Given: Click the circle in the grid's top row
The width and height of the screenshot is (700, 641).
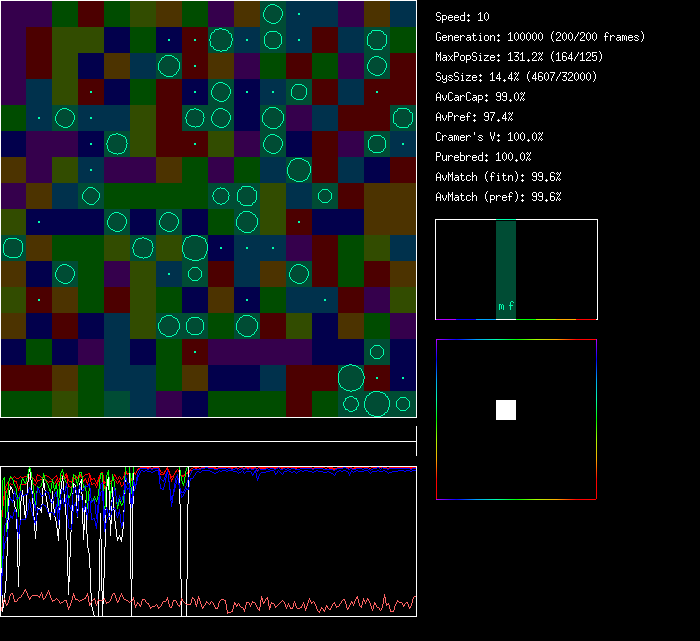Looking at the screenshot, I should pyautogui.click(x=273, y=14).
